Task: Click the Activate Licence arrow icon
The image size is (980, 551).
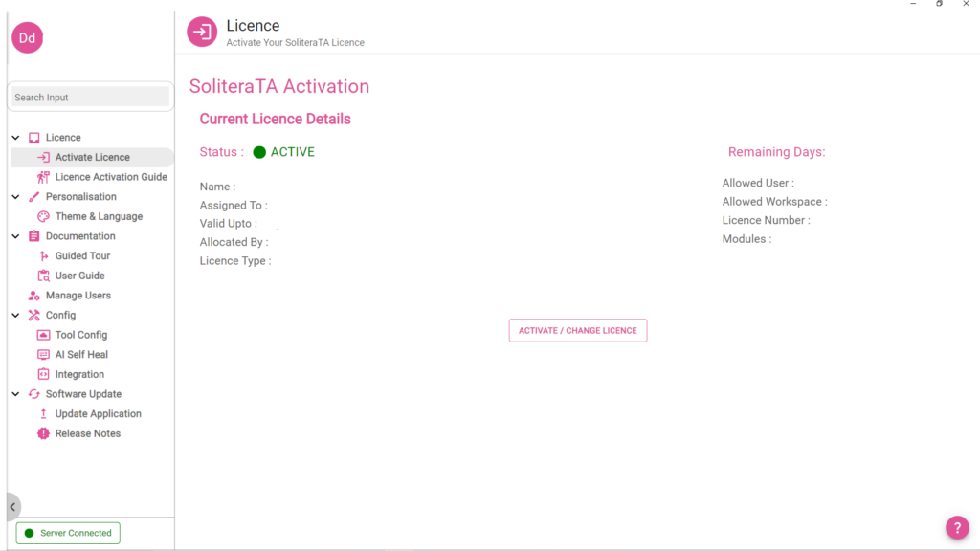Action: point(43,158)
